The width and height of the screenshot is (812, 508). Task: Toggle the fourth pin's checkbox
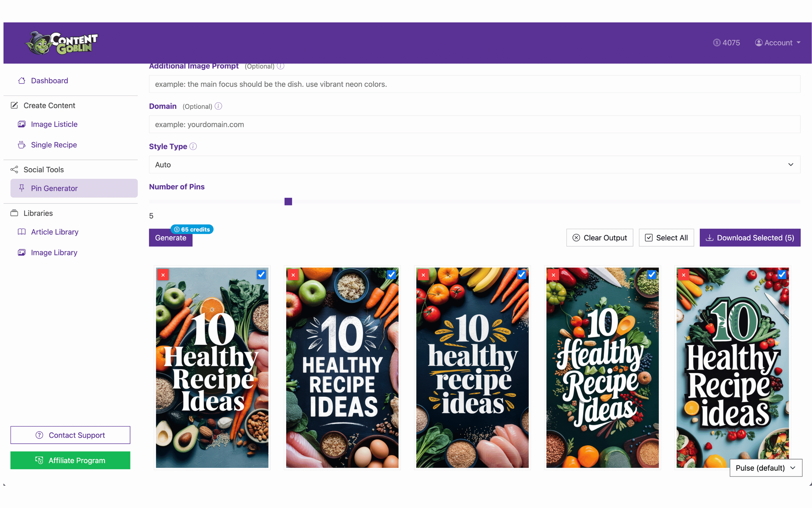click(x=652, y=274)
